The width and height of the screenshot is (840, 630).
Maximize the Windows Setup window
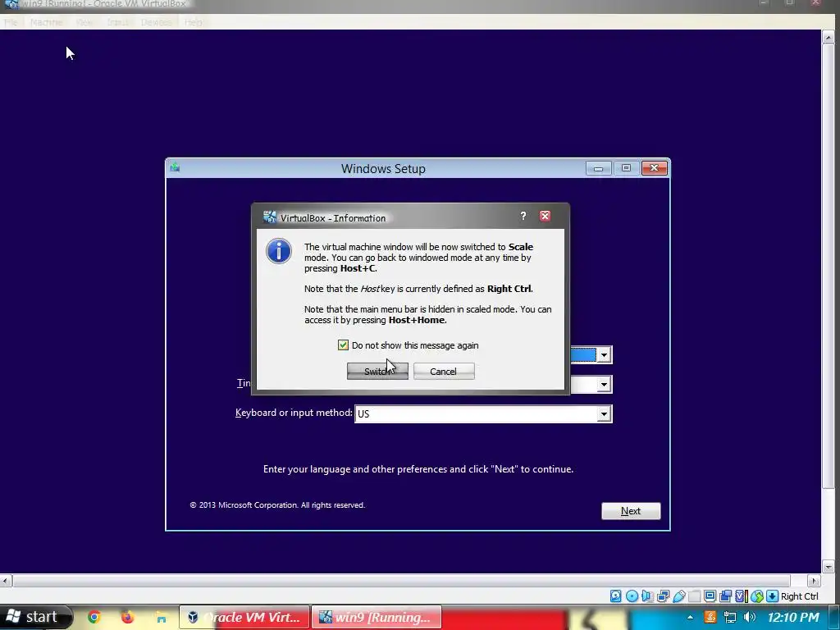(x=626, y=168)
